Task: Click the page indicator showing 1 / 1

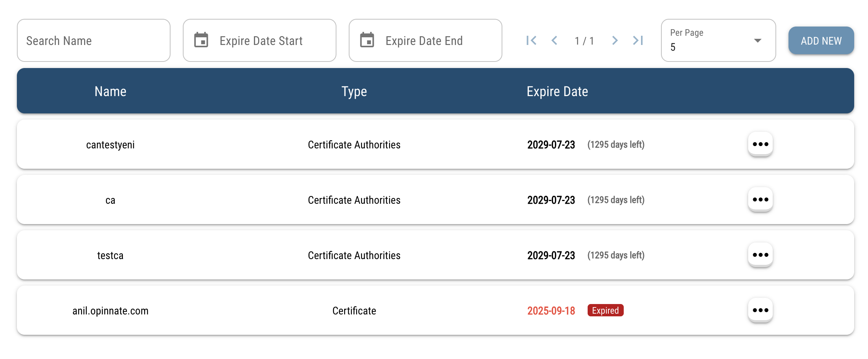Action: [x=585, y=40]
